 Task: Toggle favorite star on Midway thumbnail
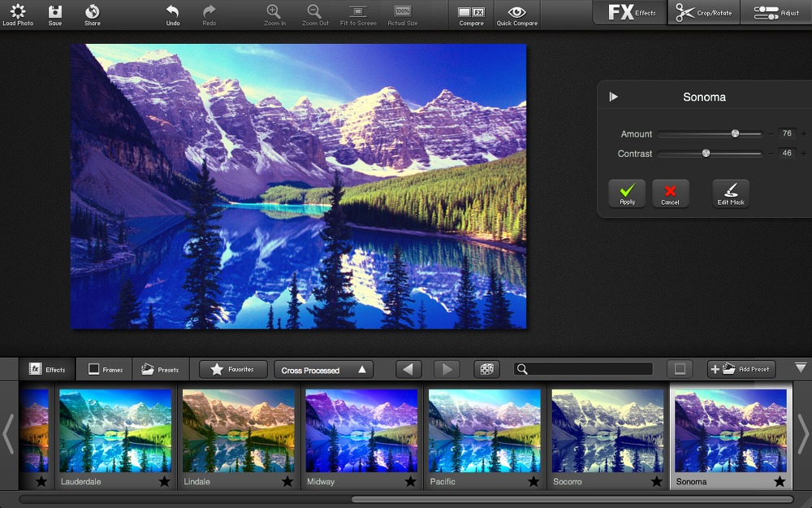[410, 481]
